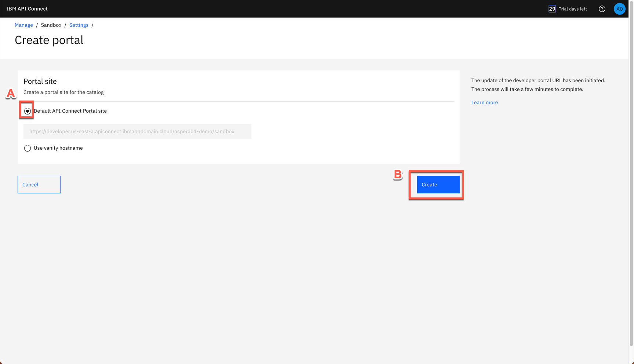634x364 pixels.
Task: Open the Learn more link
Action: (484, 102)
